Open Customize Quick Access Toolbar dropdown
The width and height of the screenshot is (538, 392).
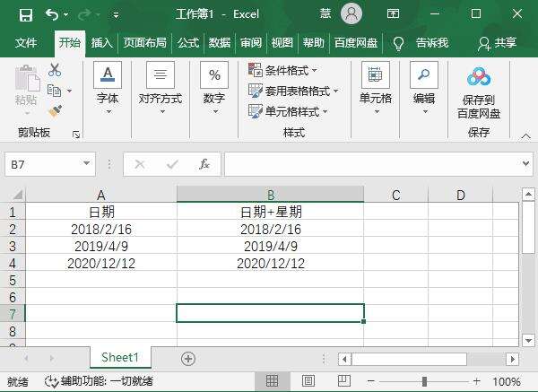(116, 15)
